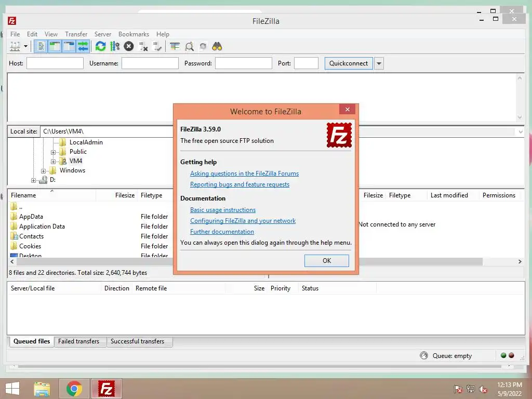Toggle synchronized browsing icon
The width and height of the screenshot is (532, 399).
point(203,46)
